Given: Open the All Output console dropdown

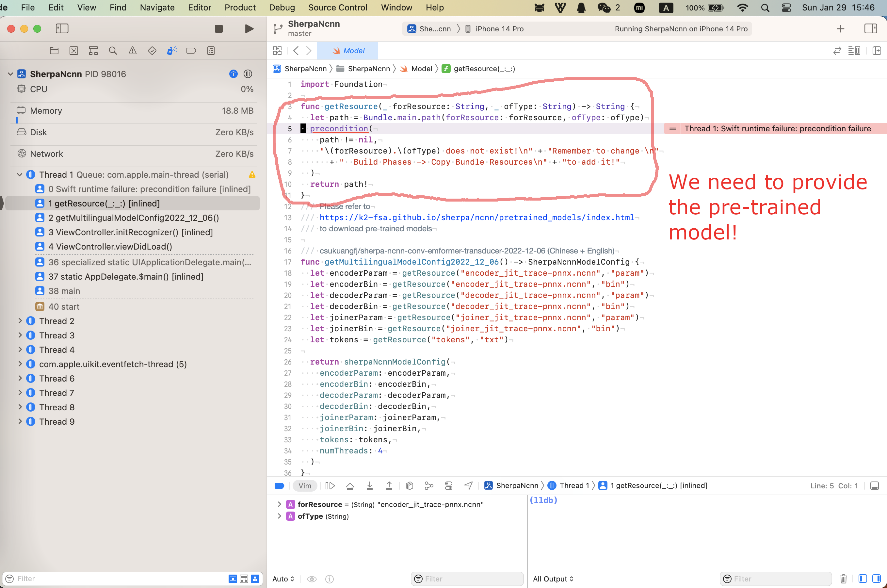Looking at the screenshot, I should [553, 579].
